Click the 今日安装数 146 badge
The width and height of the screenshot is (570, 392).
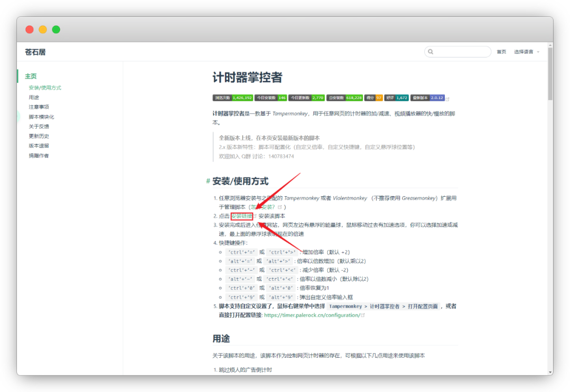point(271,98)
